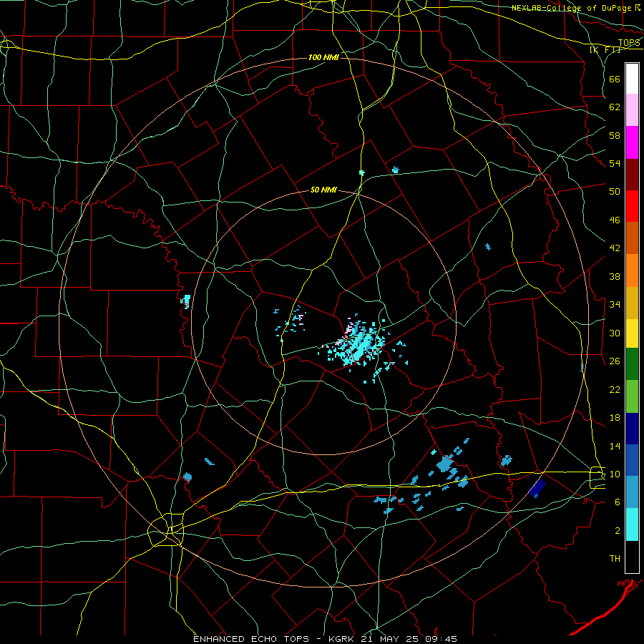Click the 42 scale label
The height and width of the screenshot is (644, 644).
[x=615, y=248]
